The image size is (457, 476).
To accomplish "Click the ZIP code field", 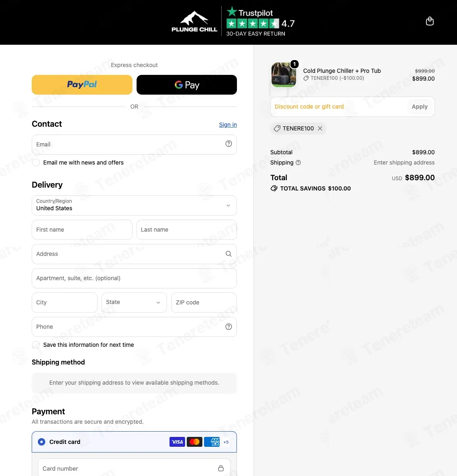I will pyautogui.click(x=204, y=303).
